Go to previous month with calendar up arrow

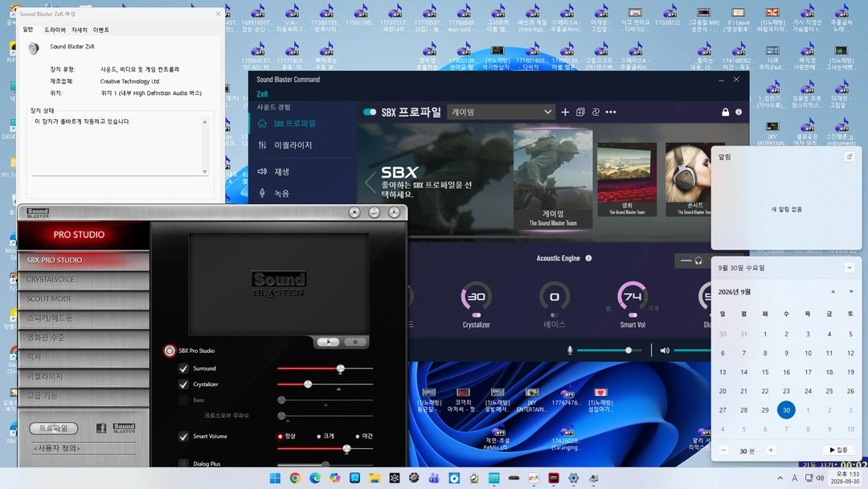pos(833,292)
